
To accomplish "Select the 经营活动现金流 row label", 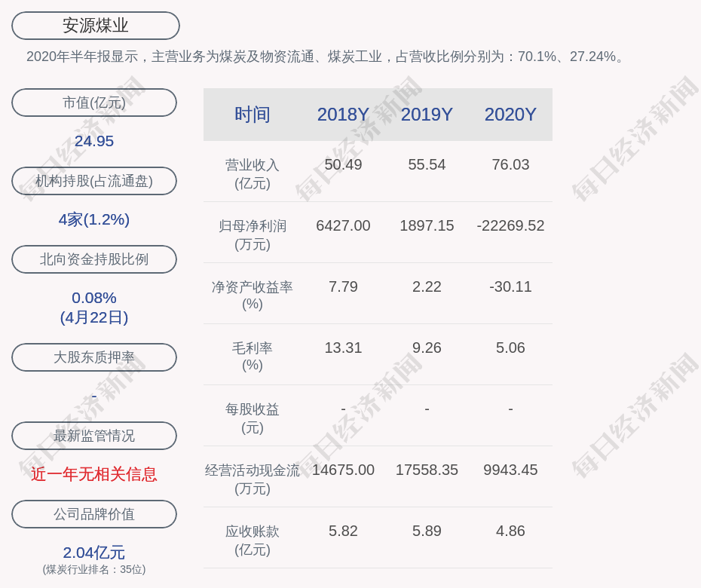I will point(253,479).
